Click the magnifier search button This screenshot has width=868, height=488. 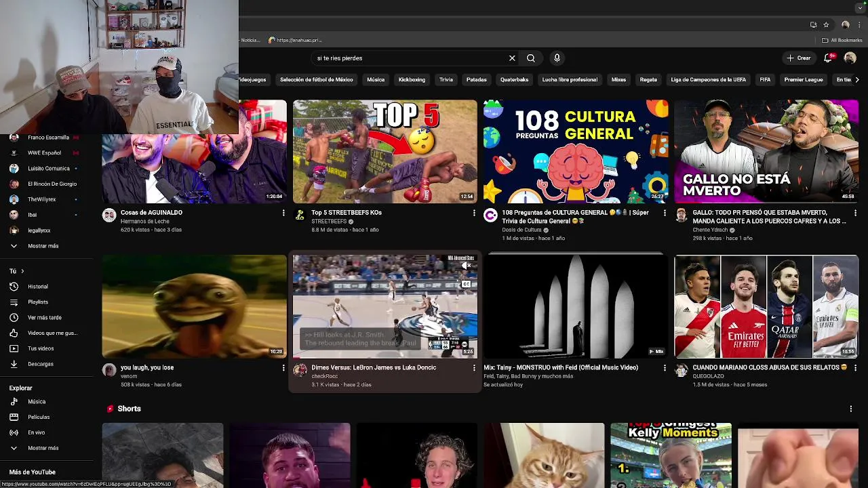click(x=531, y=58)
